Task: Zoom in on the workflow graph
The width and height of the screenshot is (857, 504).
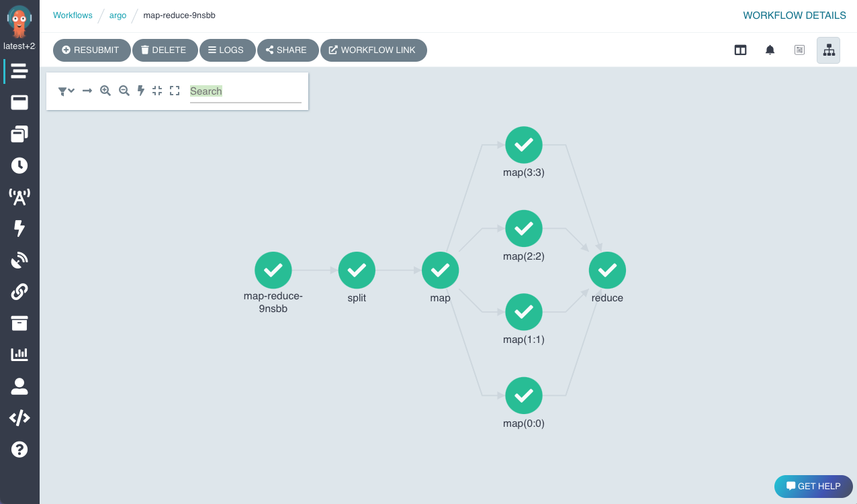Action: click(x=105, y=91)
